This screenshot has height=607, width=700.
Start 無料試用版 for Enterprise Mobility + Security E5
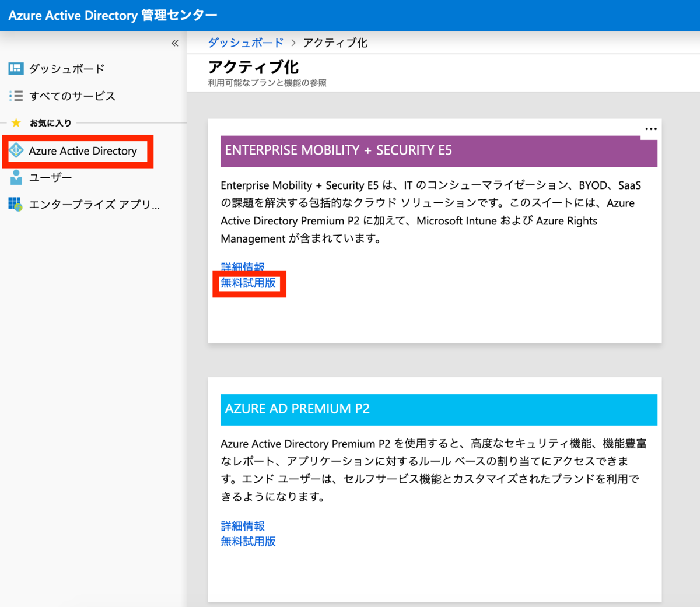249,283
